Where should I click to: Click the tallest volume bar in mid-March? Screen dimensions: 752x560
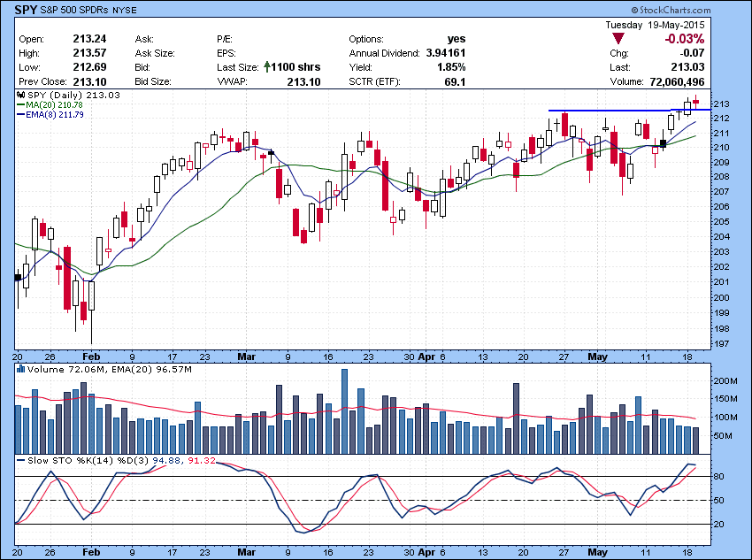pos(344,411)
